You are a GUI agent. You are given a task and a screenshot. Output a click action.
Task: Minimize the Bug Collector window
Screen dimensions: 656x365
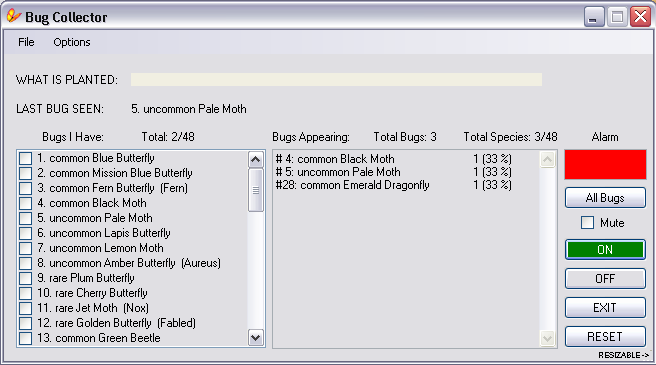click(x=594, y=17)
